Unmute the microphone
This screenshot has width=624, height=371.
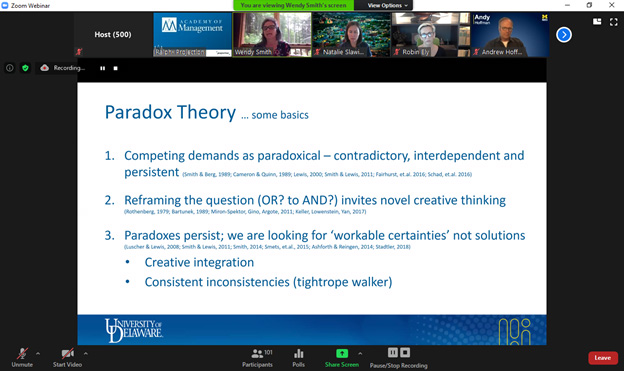pos(22,357)
